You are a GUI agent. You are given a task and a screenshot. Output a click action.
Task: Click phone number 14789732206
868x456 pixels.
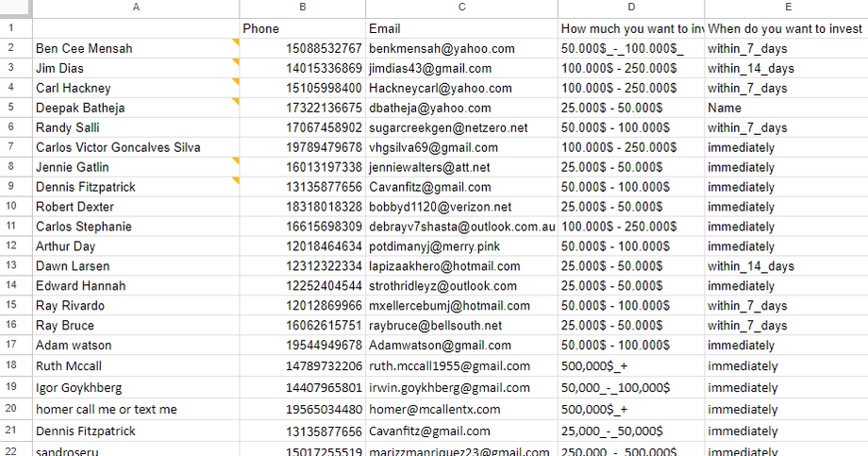302,365
